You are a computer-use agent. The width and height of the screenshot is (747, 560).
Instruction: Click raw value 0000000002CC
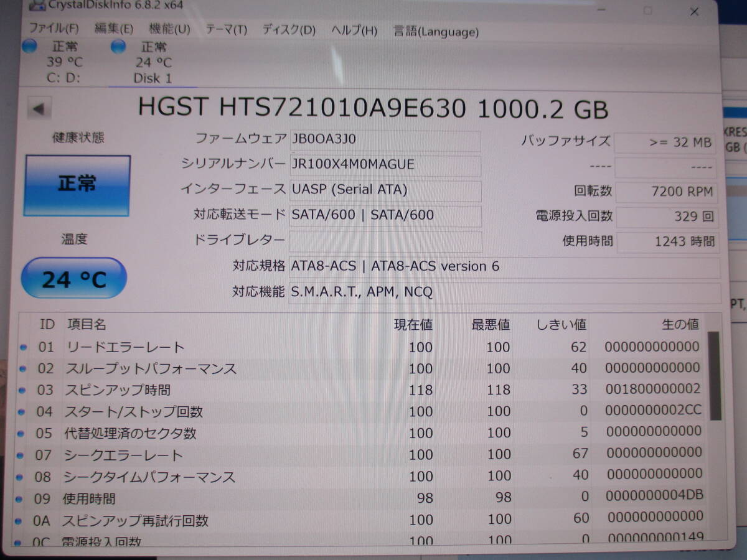point(654,411)
